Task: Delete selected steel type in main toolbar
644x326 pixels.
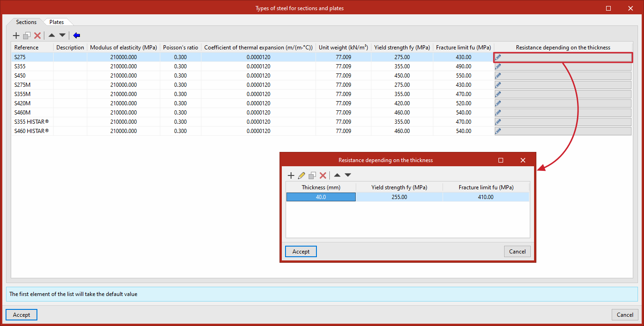Action: (37, 36)
